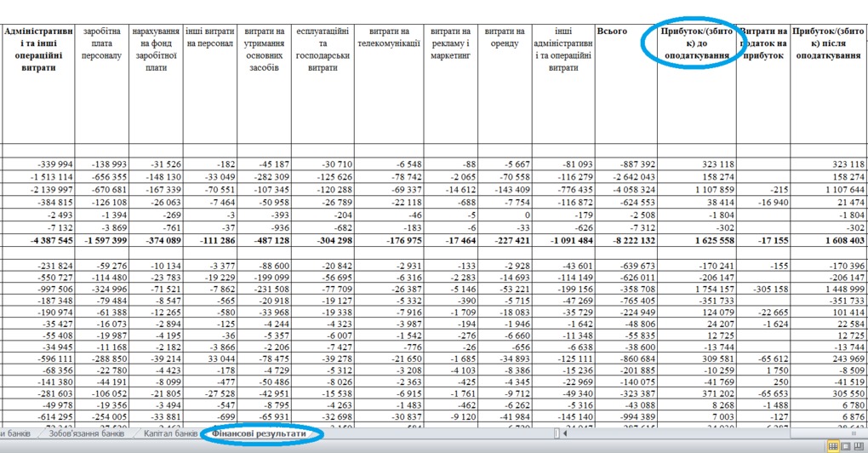This screenshot has height=453, width=868.
Task: Click the заробітна плата персоналу header
Action: pyautogui.click(x=102, y=43)
